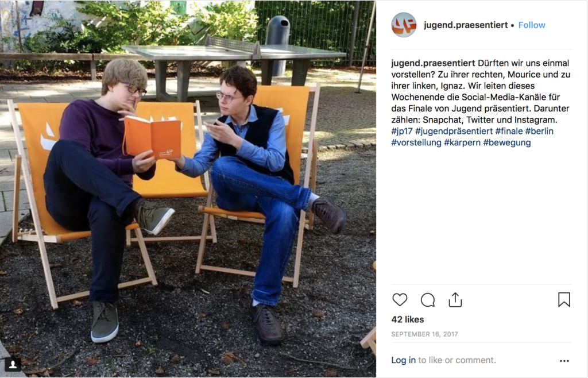Open jugend.praesentiert username in header

pos(466,25)
